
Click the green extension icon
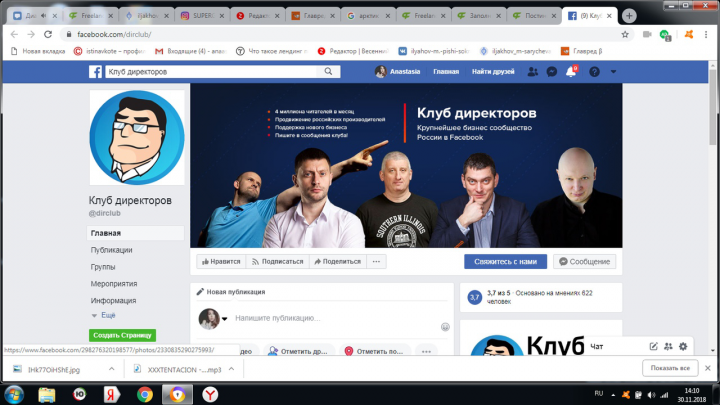click(665, 35)
